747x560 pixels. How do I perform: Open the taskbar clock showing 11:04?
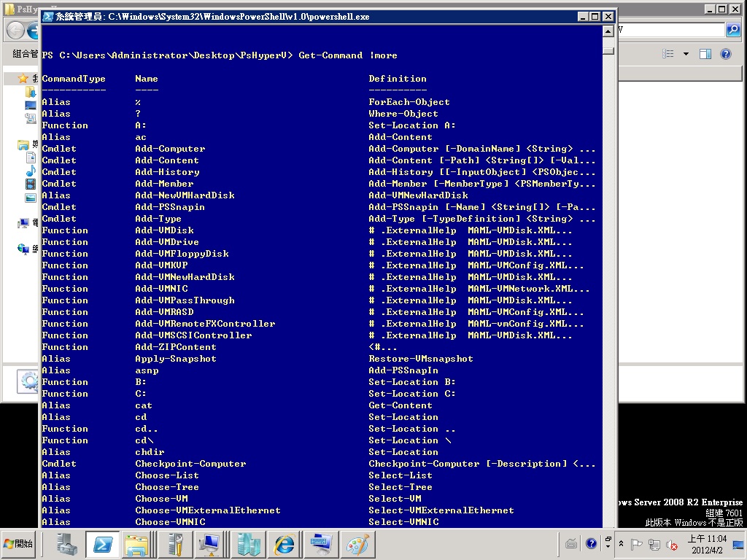click(705, 544)
